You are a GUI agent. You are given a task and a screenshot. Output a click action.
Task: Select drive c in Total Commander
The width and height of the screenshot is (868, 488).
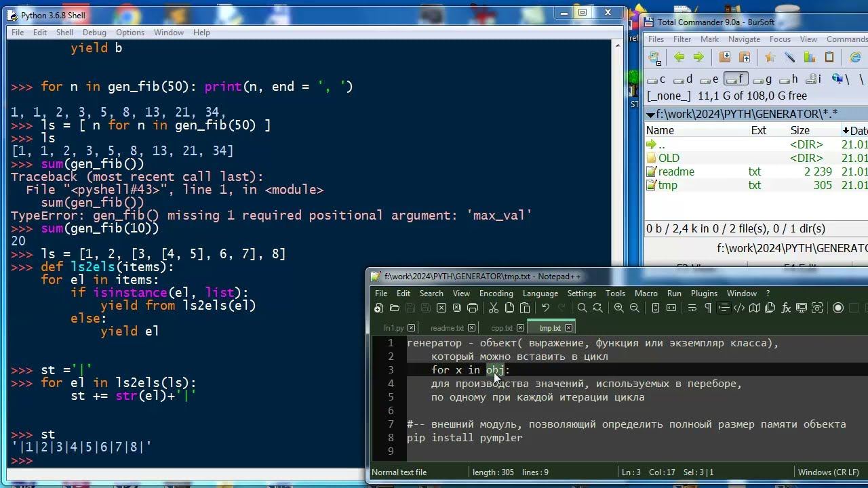656,79
